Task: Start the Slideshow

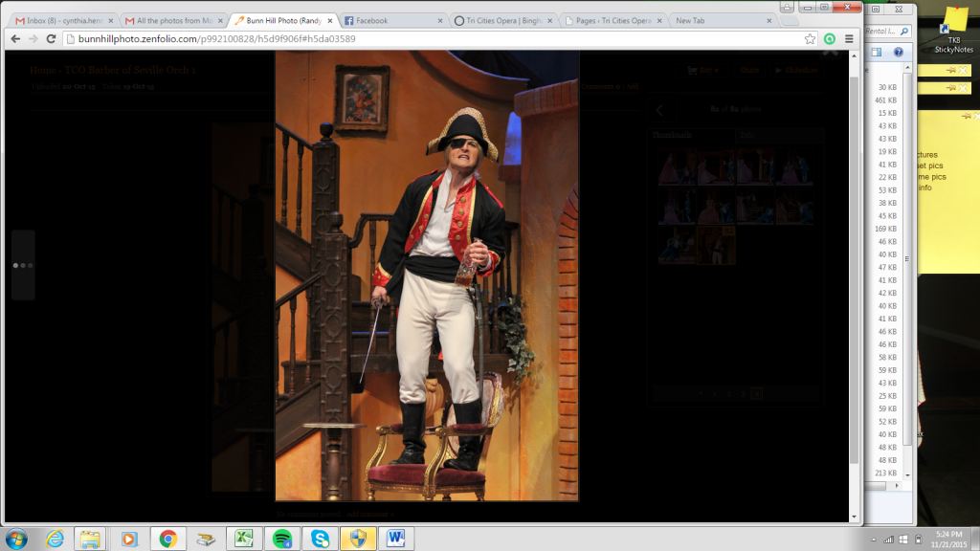Action: [x=799, y=70]
